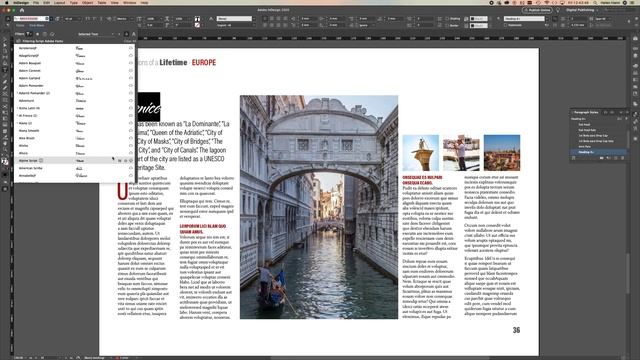Select the Line tool
The image size is (640, 360).
click(x=5, y=76)
